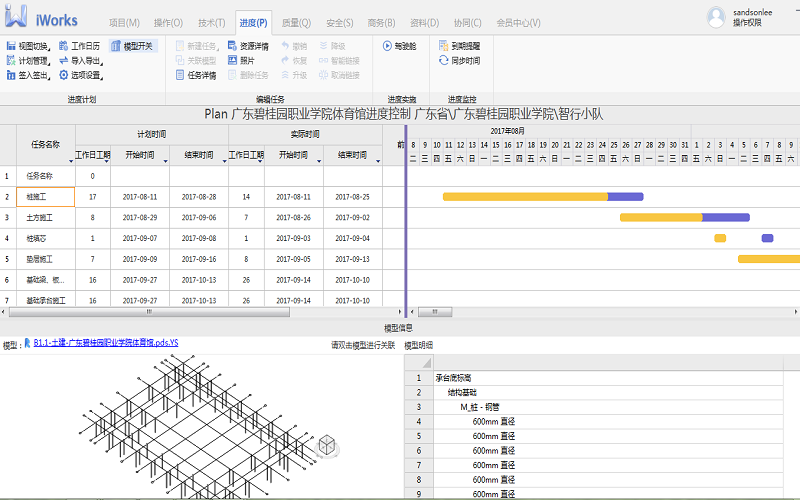Open 计划时间 开始时间 column filter arrow
This screenshot has width=800, height=500.
pyautogui.click(x=165, y=161)
